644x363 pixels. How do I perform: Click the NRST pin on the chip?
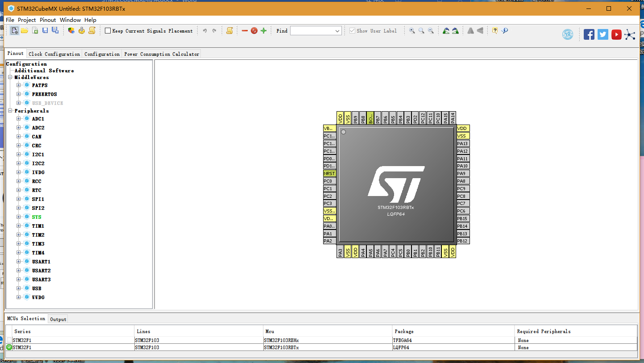[x=329, y=173]
